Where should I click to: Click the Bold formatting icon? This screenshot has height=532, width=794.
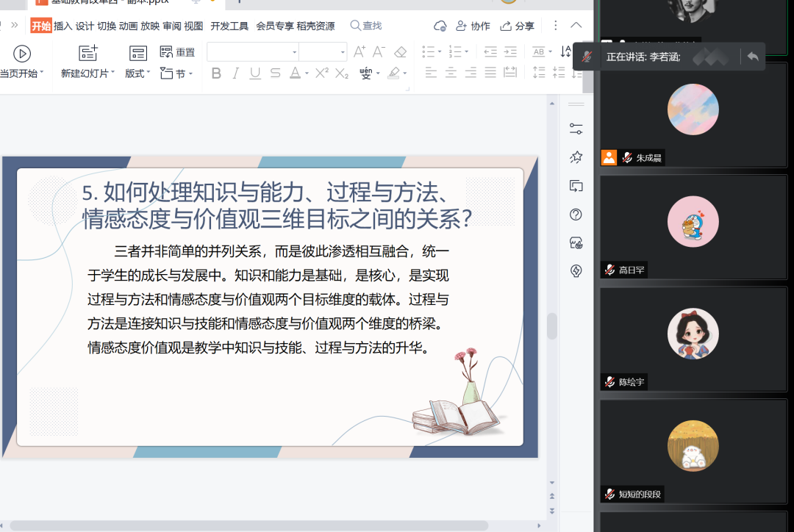[216, 73]
